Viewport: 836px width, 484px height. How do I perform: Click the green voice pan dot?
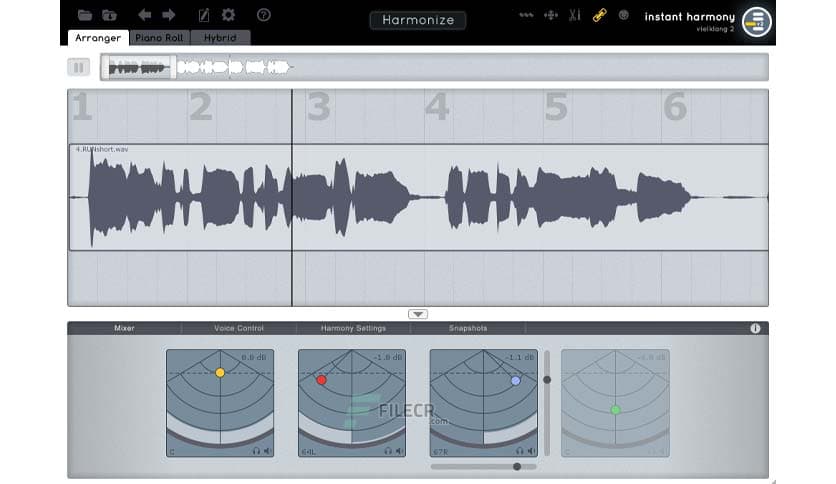(615, 410)
